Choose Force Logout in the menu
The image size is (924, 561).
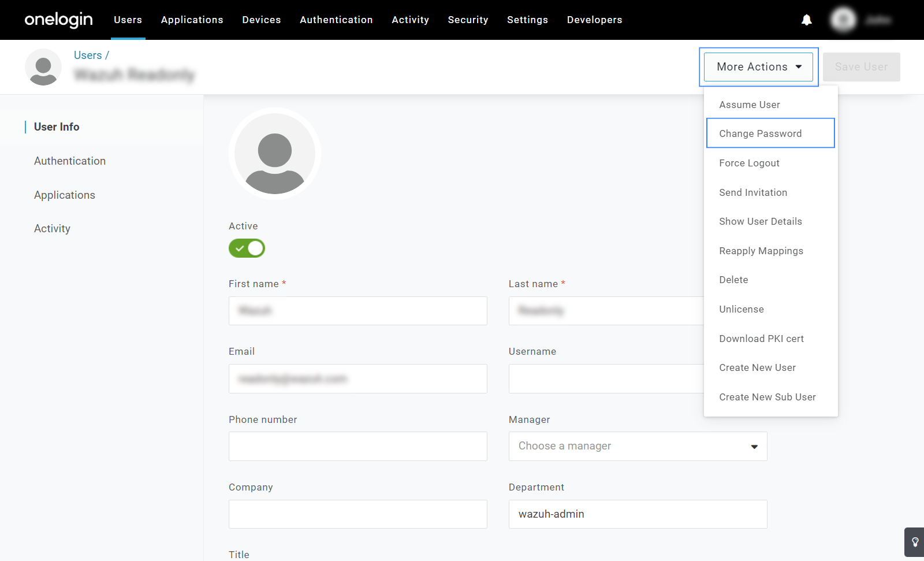pyautogui.click(x=749, y=163)
